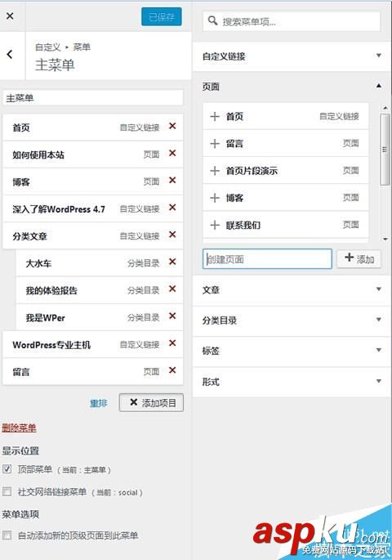Expand the 自定义链接 section

click(x=292, y=56)
